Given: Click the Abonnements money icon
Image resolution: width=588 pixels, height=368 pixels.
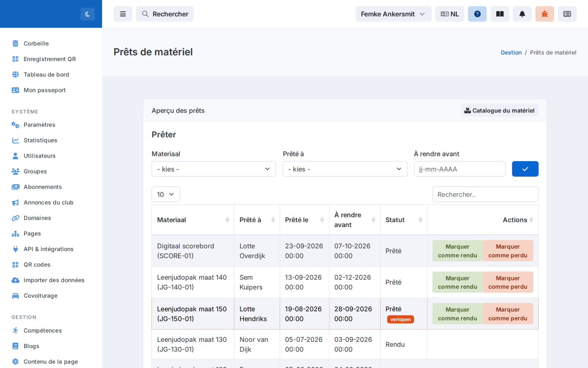Looking at the screenshot, I should tap(15, 187).
